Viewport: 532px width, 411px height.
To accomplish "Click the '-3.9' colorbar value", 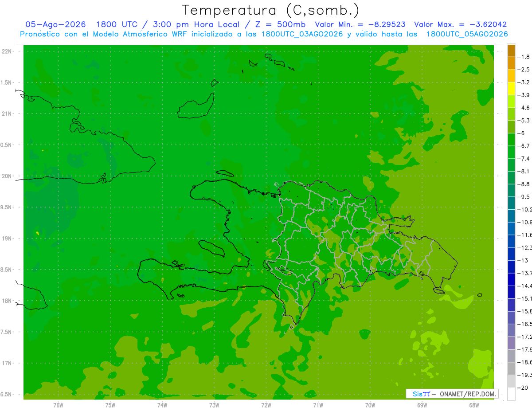I will click(x=524, y=95).
